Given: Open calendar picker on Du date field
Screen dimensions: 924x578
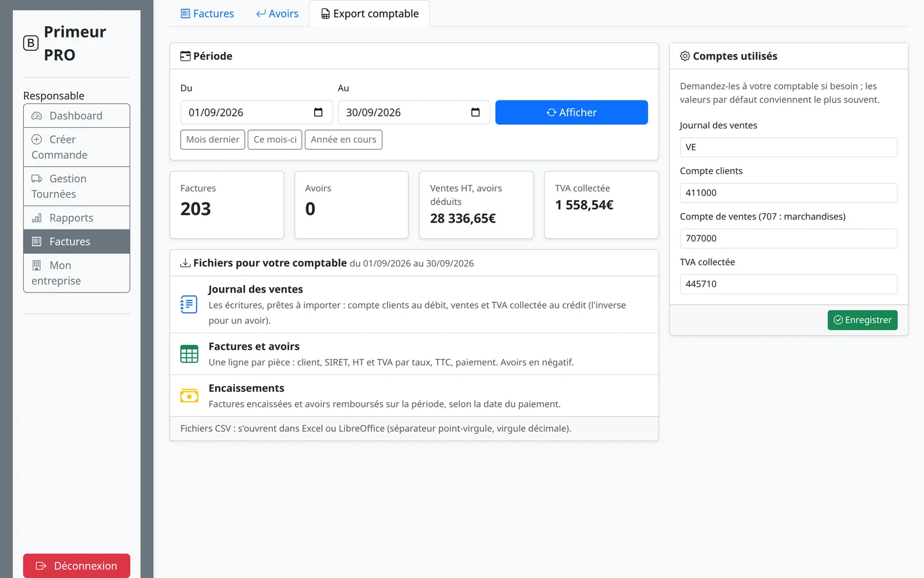Looking at the screenshot, I should point(318,112).
